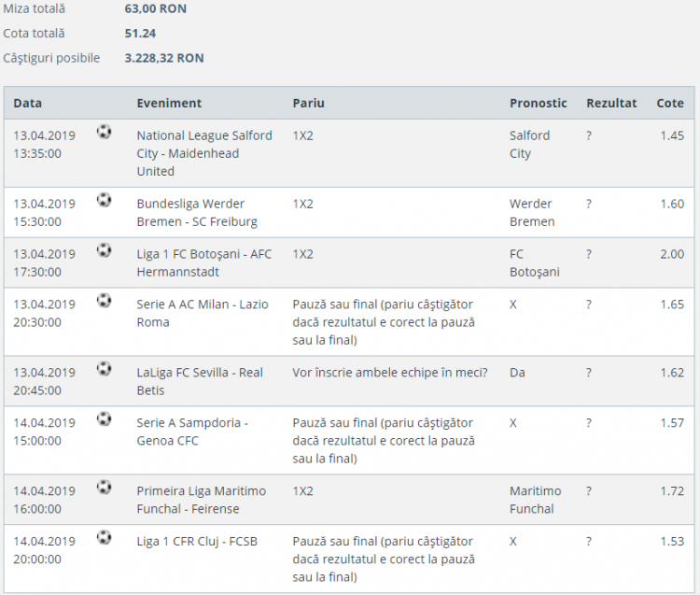Image resolution: width=700 pixels, height=595 pixels.
Task: Click the soccer ball icon beside Werder Bremen row
Action: tap(104, 200)
